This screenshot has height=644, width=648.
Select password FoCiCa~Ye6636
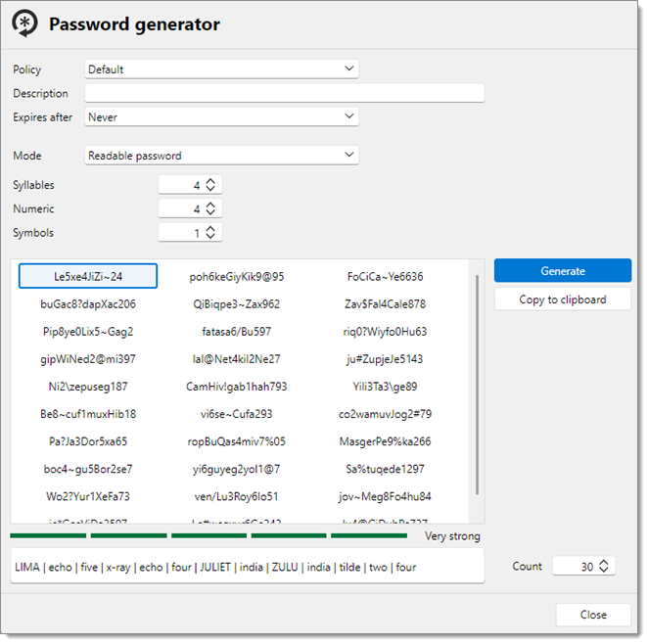(x=385, y=276)
